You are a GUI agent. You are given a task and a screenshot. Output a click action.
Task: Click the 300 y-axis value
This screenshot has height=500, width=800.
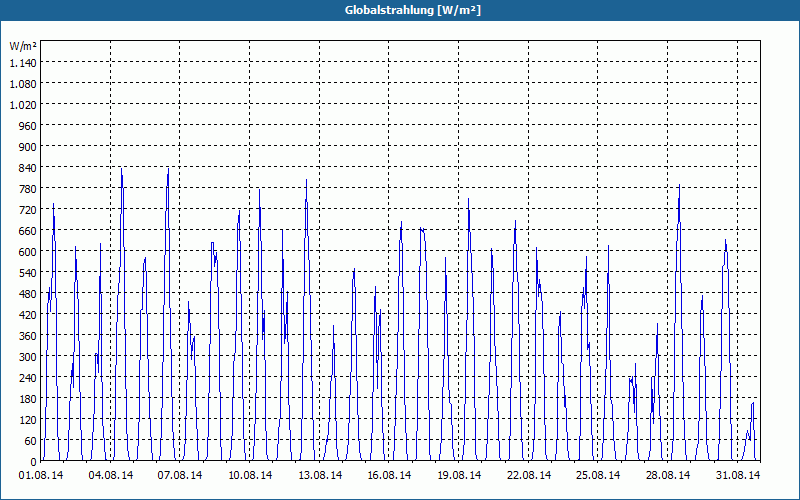coord(28,357)
